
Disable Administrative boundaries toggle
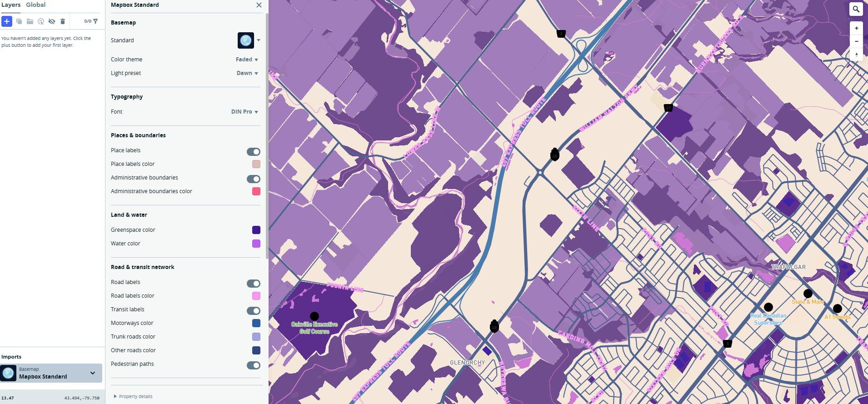click(254, 179)
